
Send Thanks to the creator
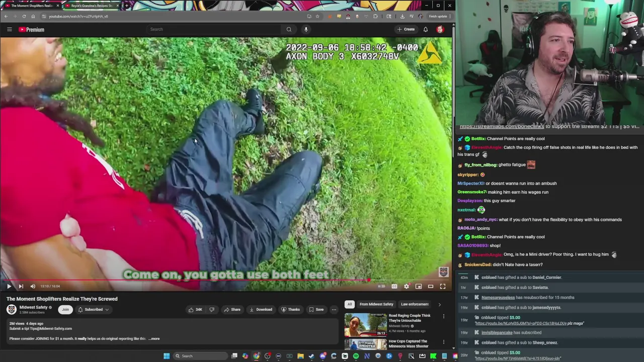pyautogui.click(x=290, y=309)
